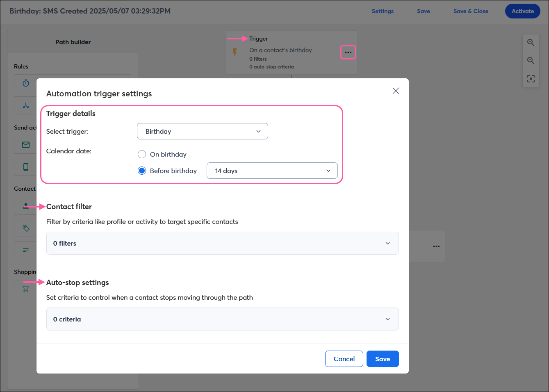Select the send email action icon
The height and width of the screenshot is (392, 549).
tap(26, 145)
